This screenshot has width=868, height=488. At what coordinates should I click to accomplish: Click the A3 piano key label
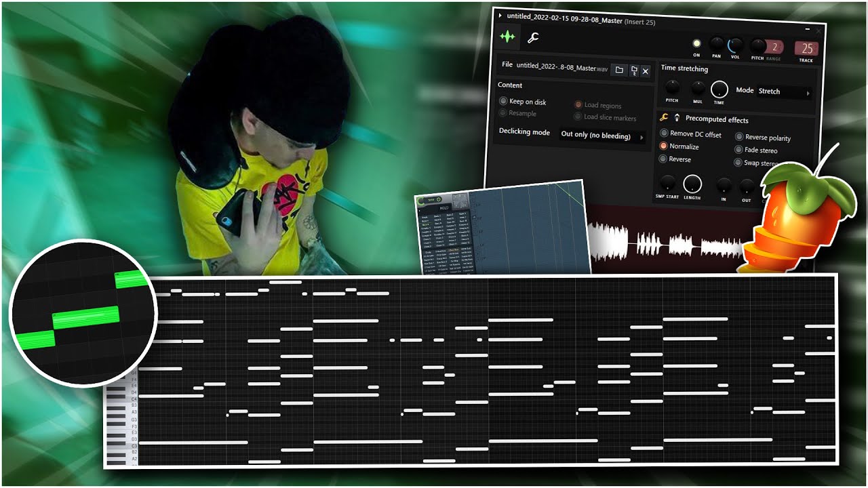(134, 412)
